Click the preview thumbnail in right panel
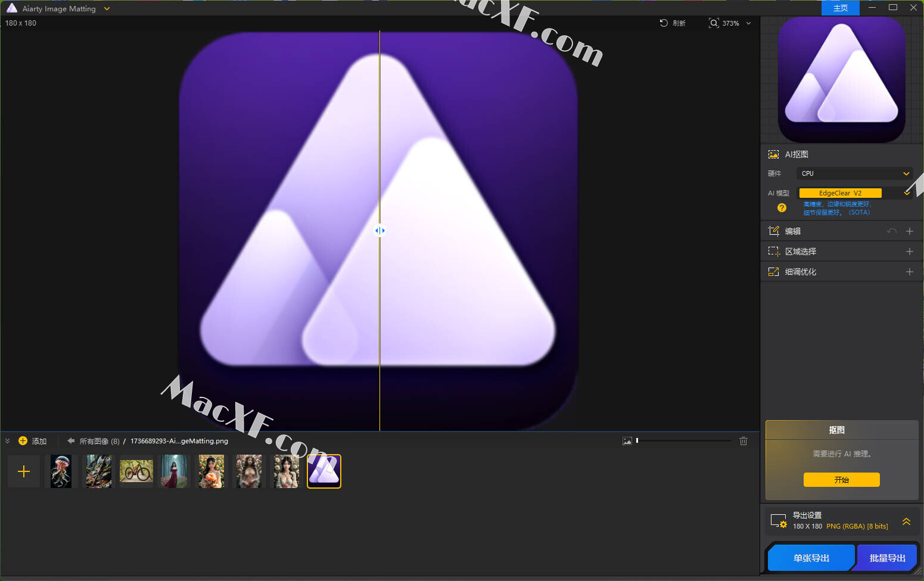Screen dimensions: 924x581 pyautogui.click(x=841, y=79)
